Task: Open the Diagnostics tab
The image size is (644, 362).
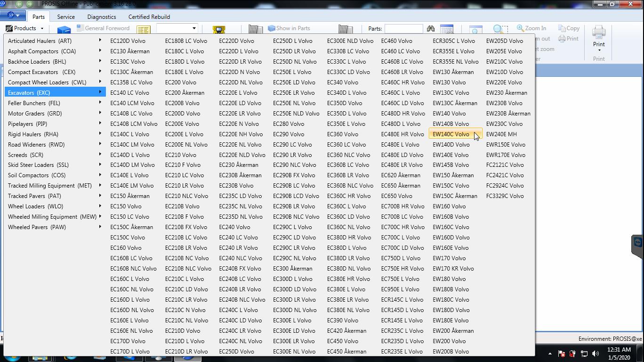Action: click(102, 16)
